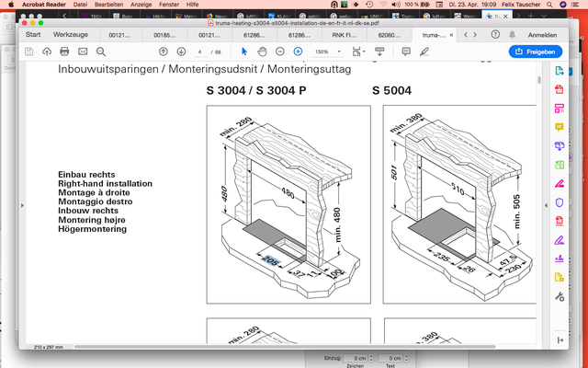Click the highlighted 205 dimension text
This screenshot has height=368, width=588.
(x=271, y=260)
